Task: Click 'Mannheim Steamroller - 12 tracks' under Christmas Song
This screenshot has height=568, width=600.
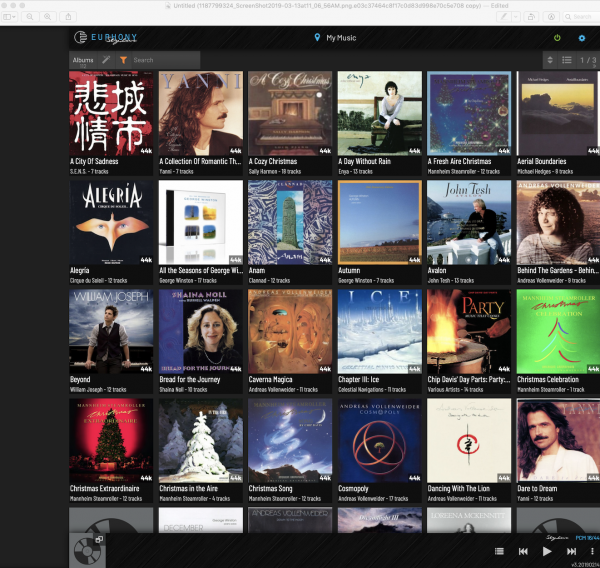Action: coord(285,498)
